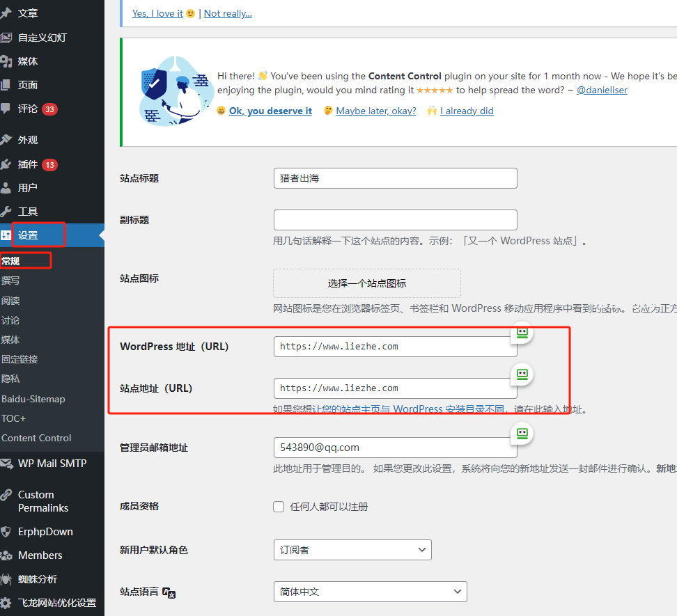Click 'Maybe later, okay?' link
The image size is (677, 616).
376,111
